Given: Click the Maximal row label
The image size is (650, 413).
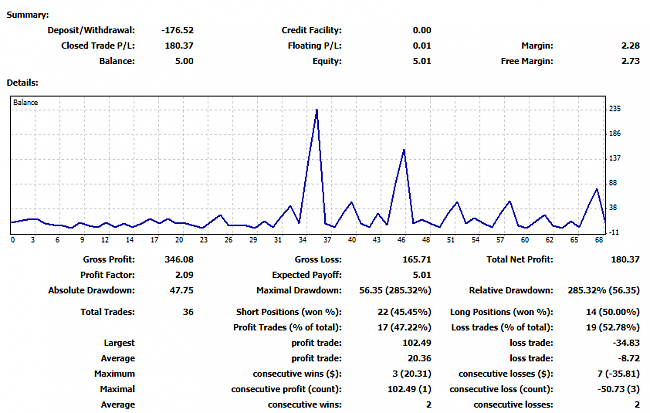Looking at the screenshot, I should coord(117,389).
